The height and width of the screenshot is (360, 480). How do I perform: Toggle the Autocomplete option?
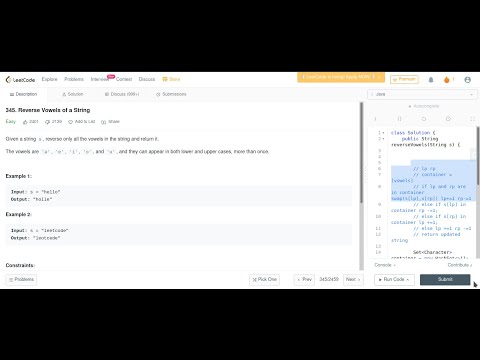click(x=424, y=106)
